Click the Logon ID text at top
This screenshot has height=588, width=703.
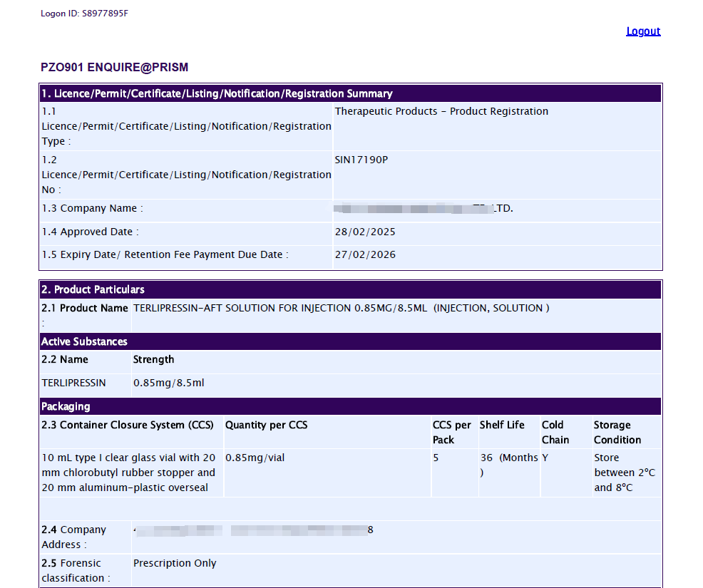point(85,14)
